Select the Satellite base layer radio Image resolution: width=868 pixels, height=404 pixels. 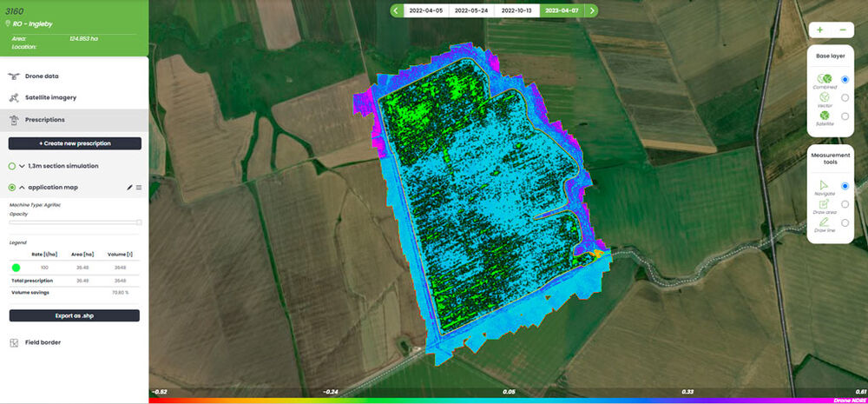845,116
